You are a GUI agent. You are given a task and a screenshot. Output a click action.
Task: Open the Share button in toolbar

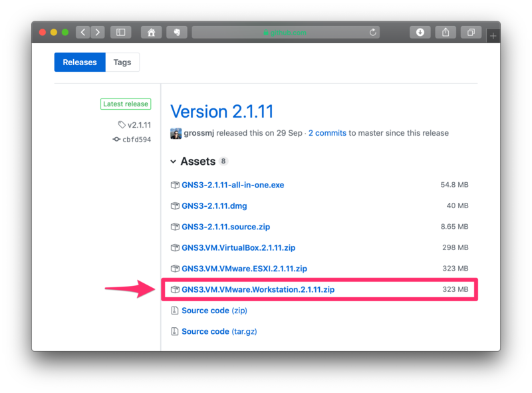click(446, 32)
